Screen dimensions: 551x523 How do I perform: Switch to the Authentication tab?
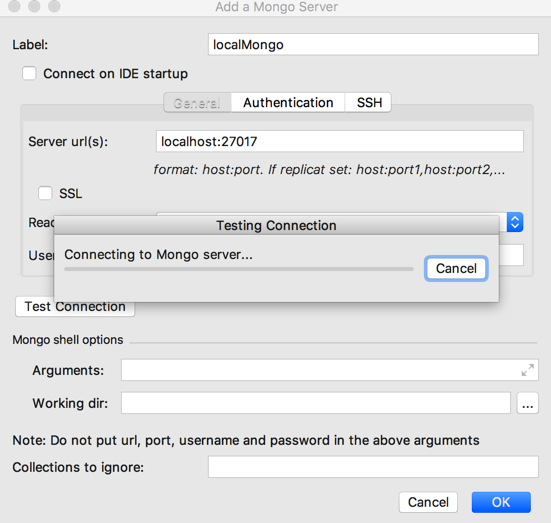pyautogui.click(x=288, y=103)
